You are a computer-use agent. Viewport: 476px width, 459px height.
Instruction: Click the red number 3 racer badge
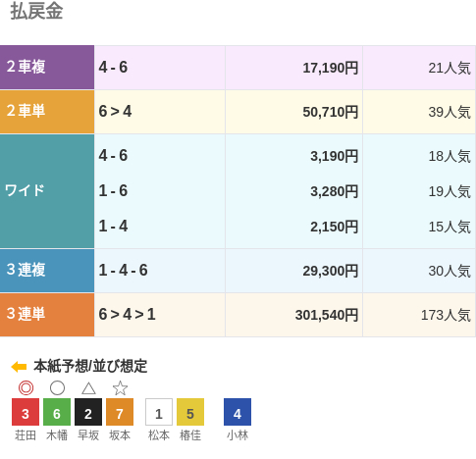tap(26, 412)
